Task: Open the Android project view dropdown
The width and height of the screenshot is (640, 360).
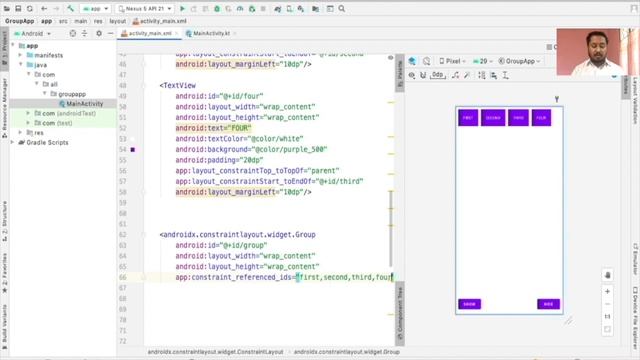Action: 32,33
